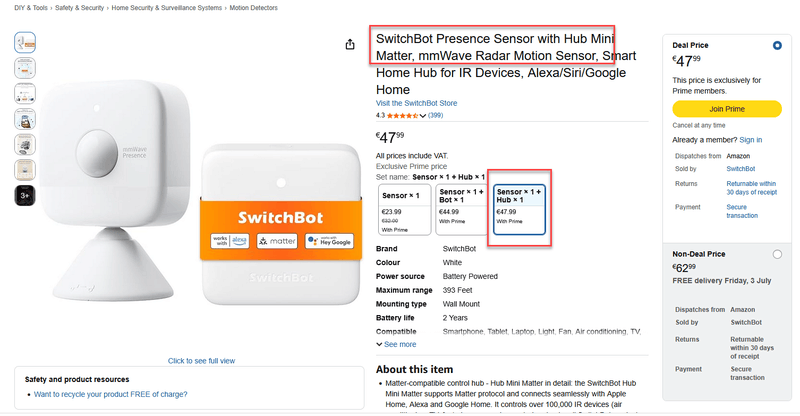Click the share icon above product image
Image resolution: width=800 pixels, height=416 pixels.
(x=350, y=44)
